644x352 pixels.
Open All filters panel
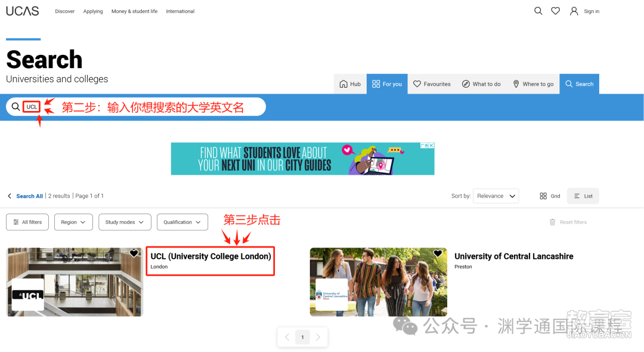(27, 222)
